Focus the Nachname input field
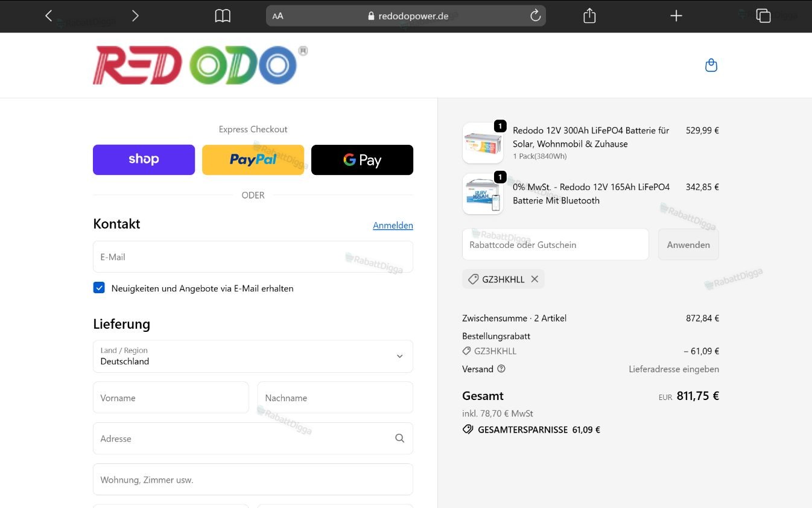 [x=335, y=398]
